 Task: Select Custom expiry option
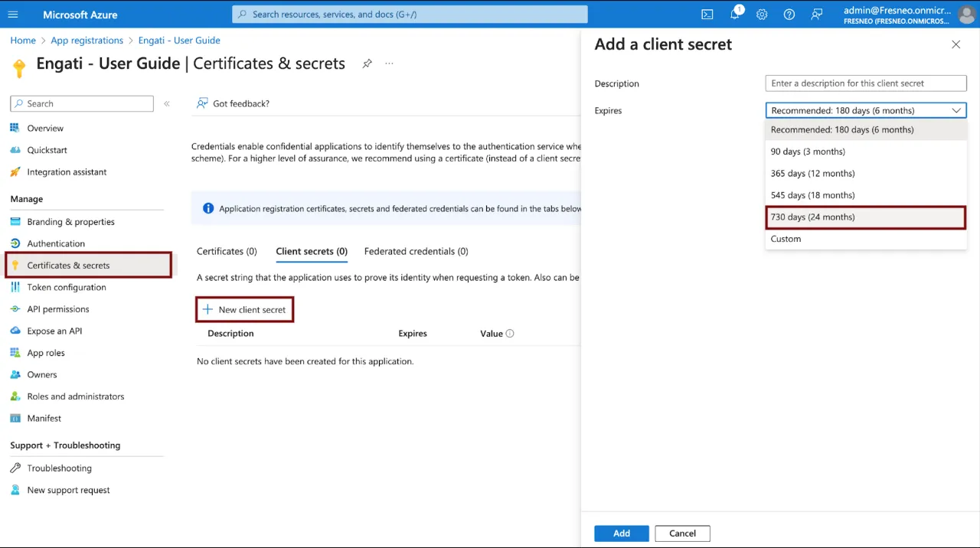pyautogui.click(x=866, y=239)
